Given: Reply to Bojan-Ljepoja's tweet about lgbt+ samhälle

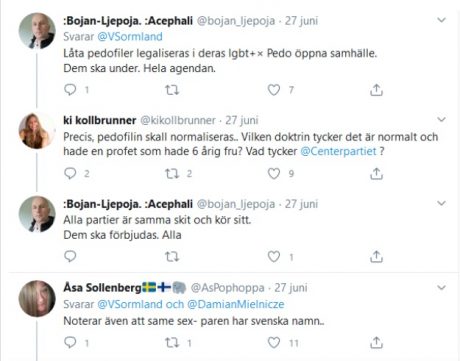Looking at the screenshot, I should 70,90.
